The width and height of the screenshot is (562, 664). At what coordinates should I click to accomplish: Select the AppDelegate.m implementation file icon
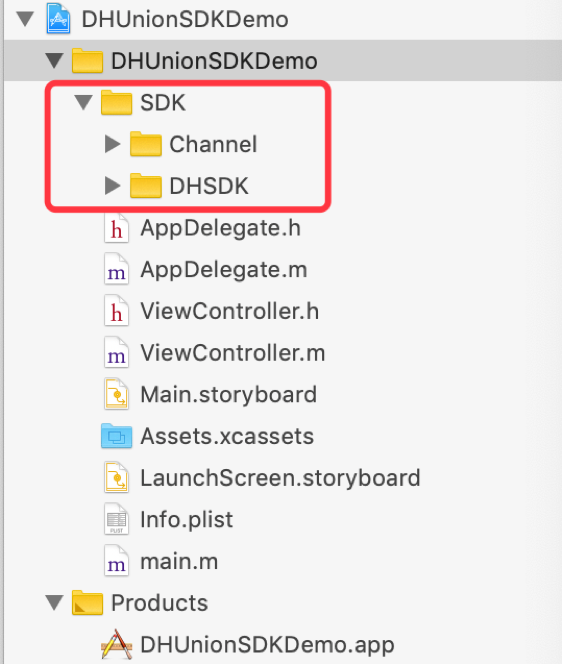[x=116, y=269]
